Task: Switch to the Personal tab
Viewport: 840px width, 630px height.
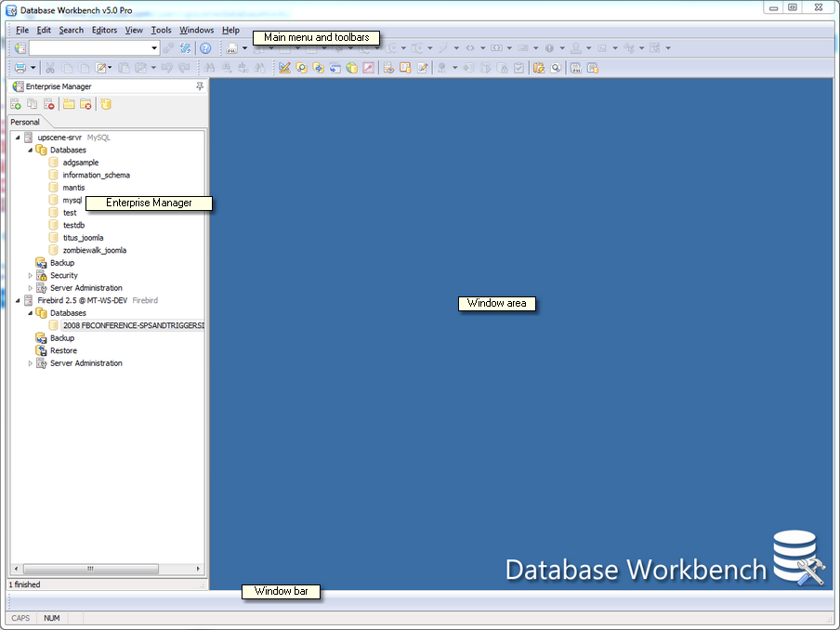Action: pos(25,122)
